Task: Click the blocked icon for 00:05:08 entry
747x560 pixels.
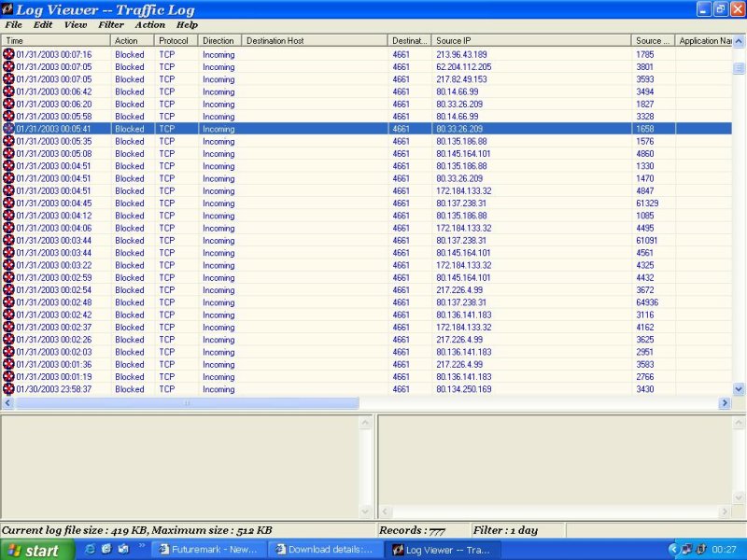Action: [x=8, y=153]
